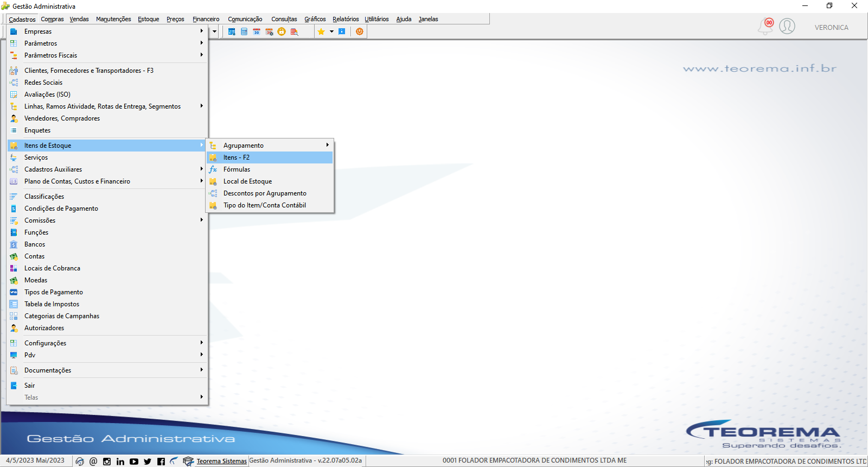Open the Instagram icon in status bar
Image resolution: width=868 pixels, height=467 pixels.
pyautogui.click(x=107, y=461)
